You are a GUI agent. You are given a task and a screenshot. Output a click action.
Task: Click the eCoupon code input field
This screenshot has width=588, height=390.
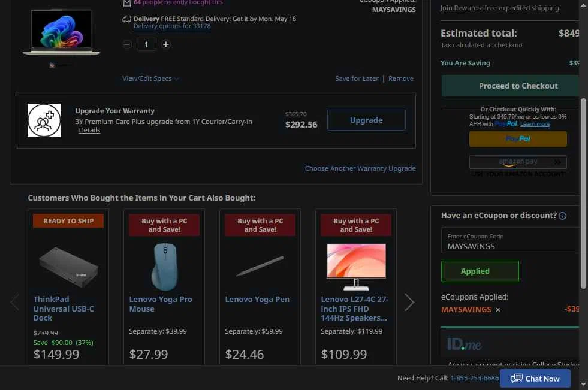click(510, 240)
